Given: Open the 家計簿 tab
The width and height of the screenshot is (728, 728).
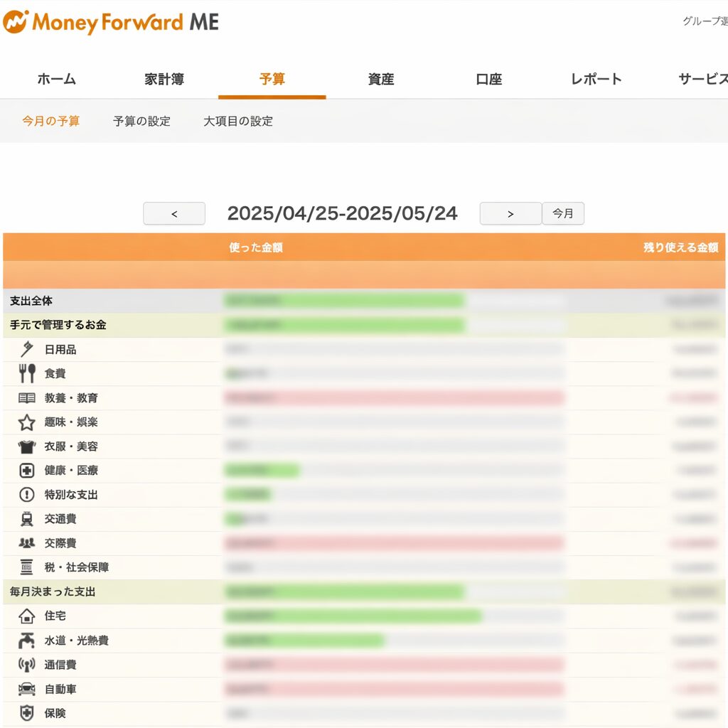Looking at the screenshot, I should point(164,80).
